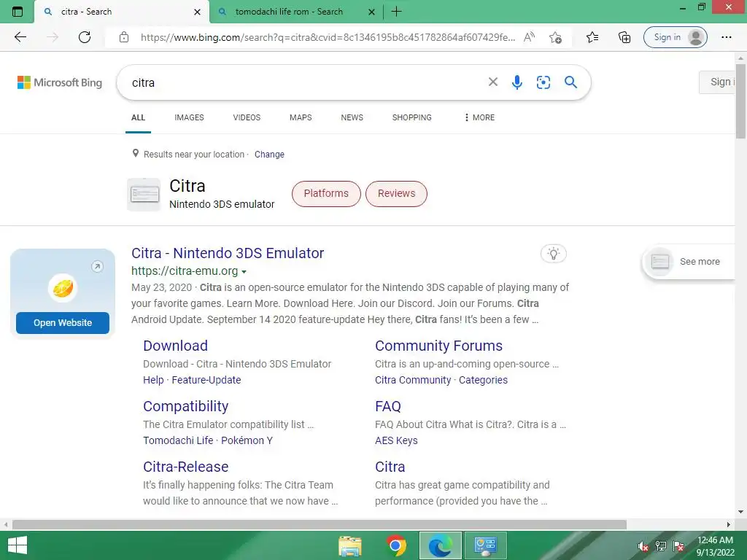Screen dimensions: 747x560
Task: Reload the page with the refresh icon
Action: click(x=85, y=37)
